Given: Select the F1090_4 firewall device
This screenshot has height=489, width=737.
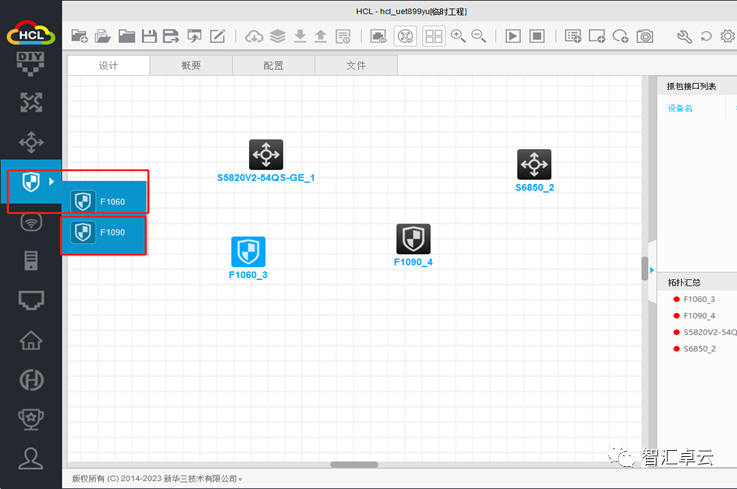Looking at the screenshot, I should click(x=413, y=239).
